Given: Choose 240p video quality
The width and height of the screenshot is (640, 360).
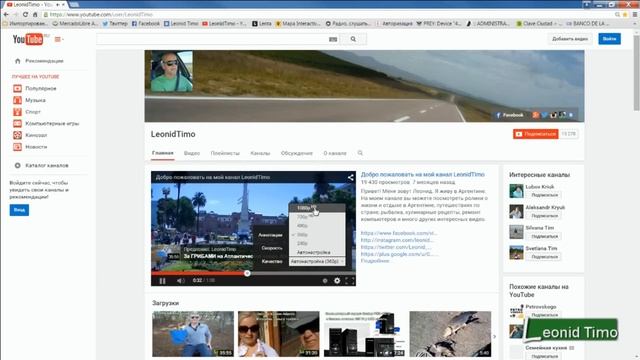Looking at the screenshot, I should tap(317, 243).
